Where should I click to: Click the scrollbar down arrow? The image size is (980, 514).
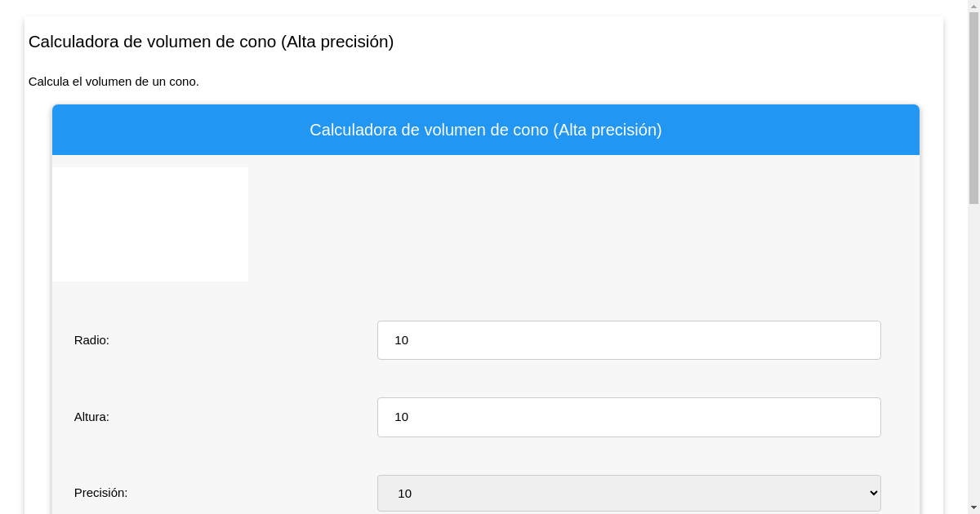click(973, 507)
